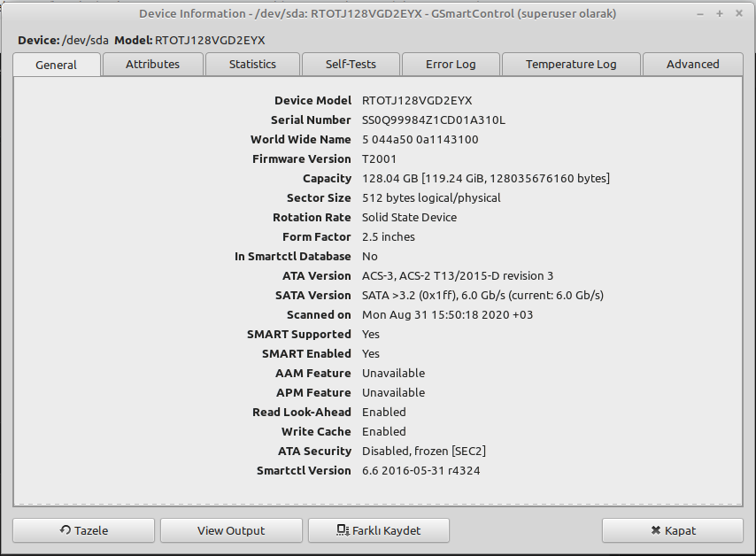Select sector size 512 bytes logical/physical
756x556 pixels.
[x=431, y=197]
